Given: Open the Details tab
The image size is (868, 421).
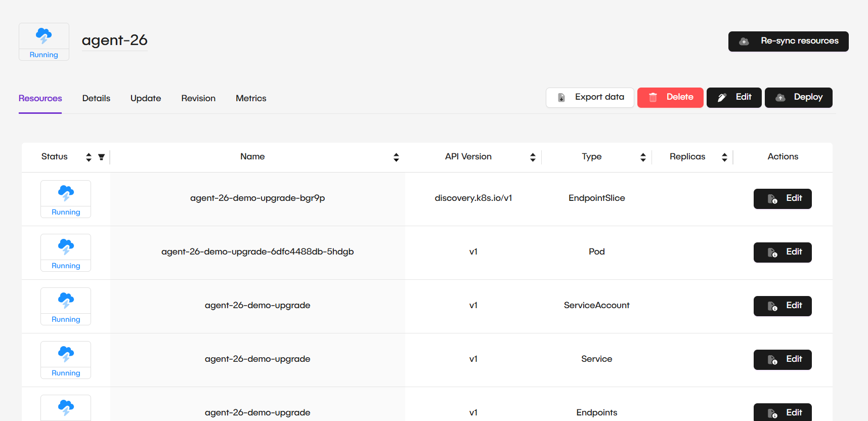Looking at the screenshot, I should pos(96,98).
